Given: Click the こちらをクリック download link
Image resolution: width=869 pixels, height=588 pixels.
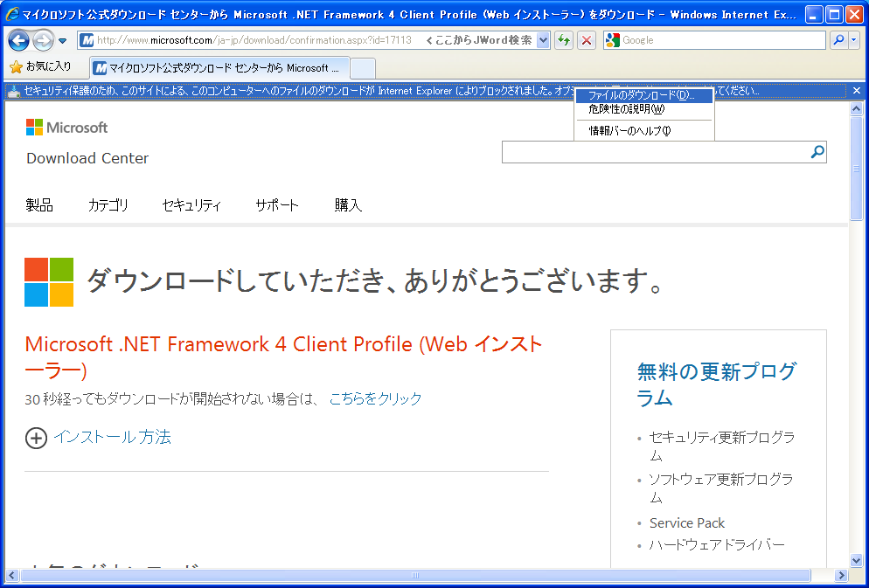Looking at the screenshot, I should [376, 398].
